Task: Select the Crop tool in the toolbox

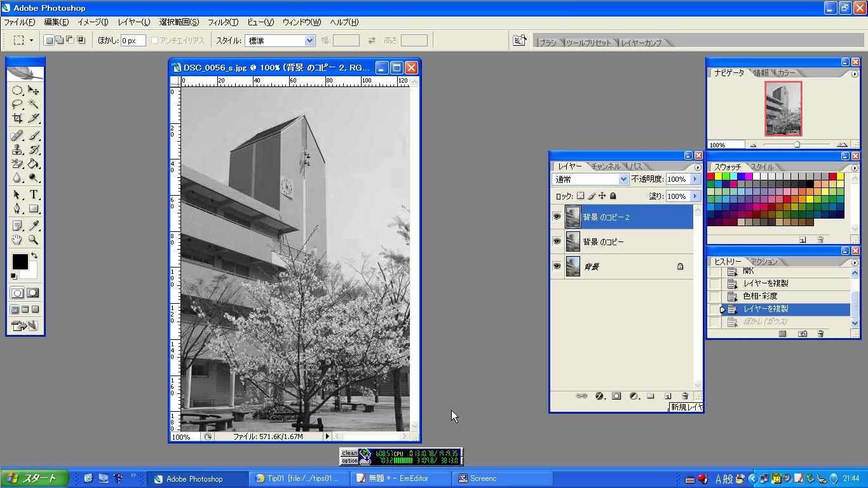Action: tap(17, 118)
